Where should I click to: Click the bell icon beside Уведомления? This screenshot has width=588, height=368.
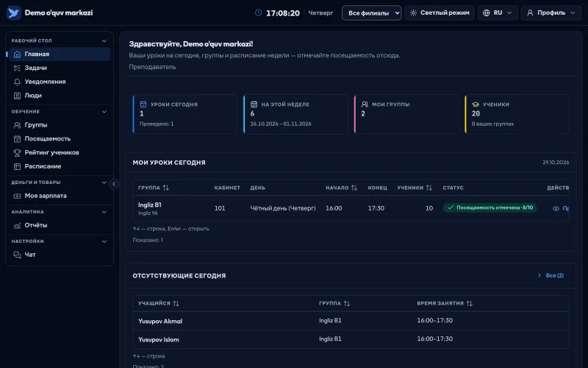(x=17, y=82)
